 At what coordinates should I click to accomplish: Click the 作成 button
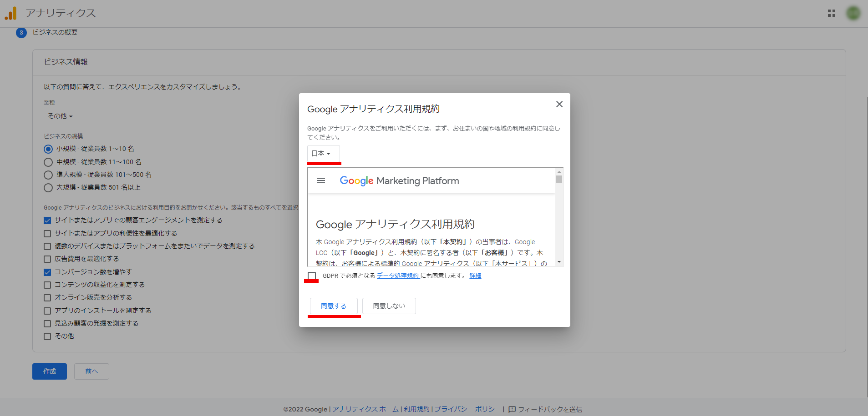pos(50,371)
